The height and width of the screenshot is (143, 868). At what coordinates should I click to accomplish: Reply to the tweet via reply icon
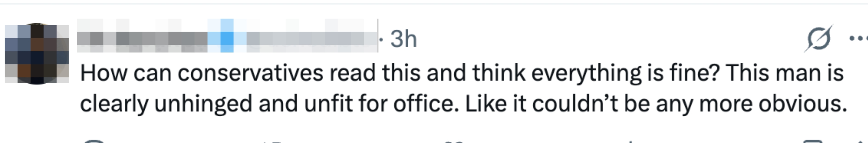click(94, 141)
